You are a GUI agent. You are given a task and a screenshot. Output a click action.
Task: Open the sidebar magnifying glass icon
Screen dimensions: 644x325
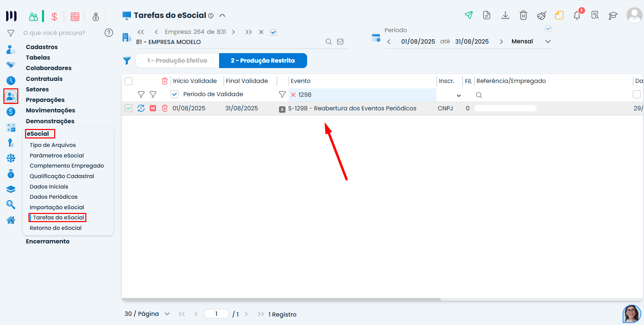(x=11, y=204)
